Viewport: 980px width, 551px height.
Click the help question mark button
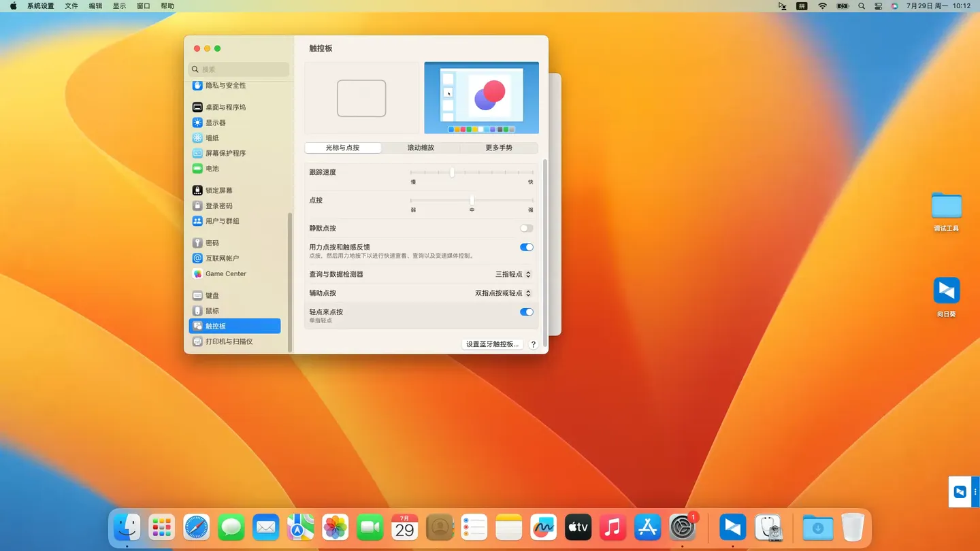(x=533, y=344)
